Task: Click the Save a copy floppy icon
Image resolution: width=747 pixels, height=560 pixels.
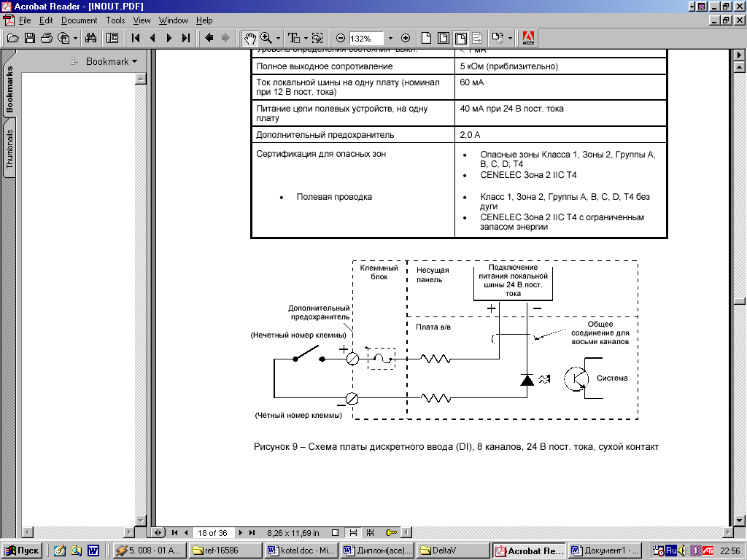Action: 30,38
